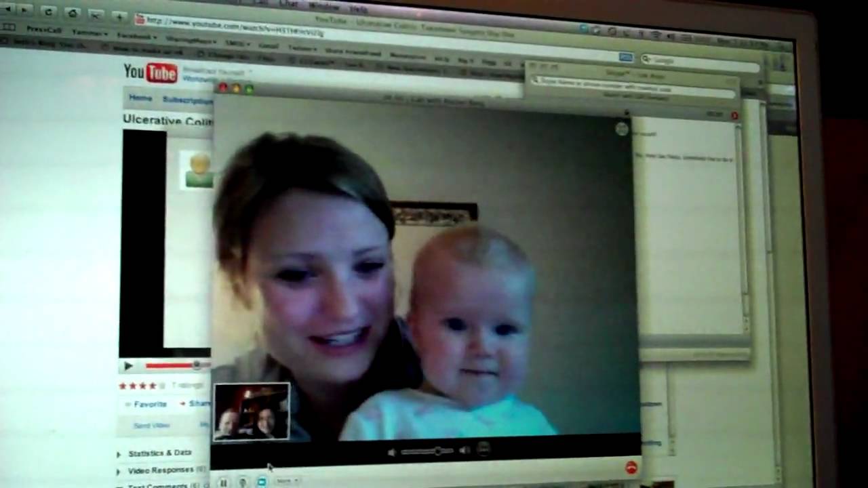This screenshot has height=488, width=868.
Task: Rate the video using the star rating
Action: (142, 386)
